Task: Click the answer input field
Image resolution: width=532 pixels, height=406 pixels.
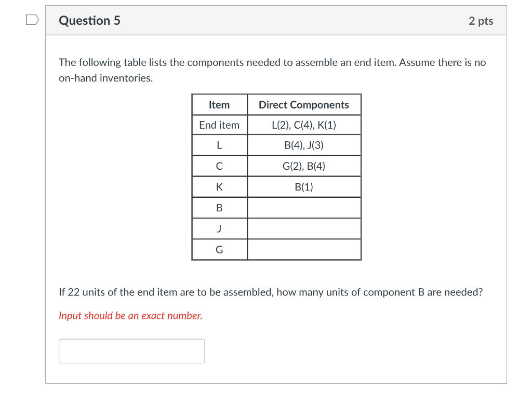Action: [131, 351]
